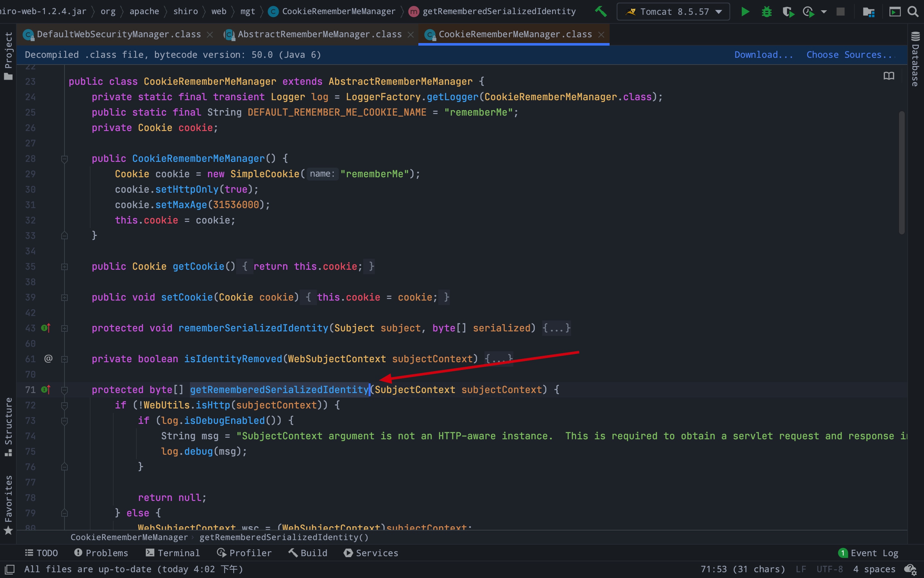
Task: Click the 4 spaces indent indicator
Action: point(874,569)
